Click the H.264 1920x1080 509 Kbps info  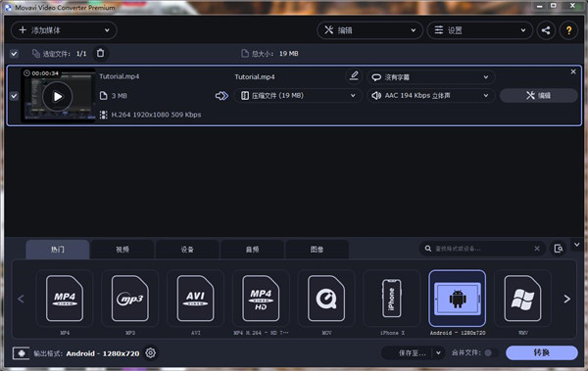(x=156, y=115)
